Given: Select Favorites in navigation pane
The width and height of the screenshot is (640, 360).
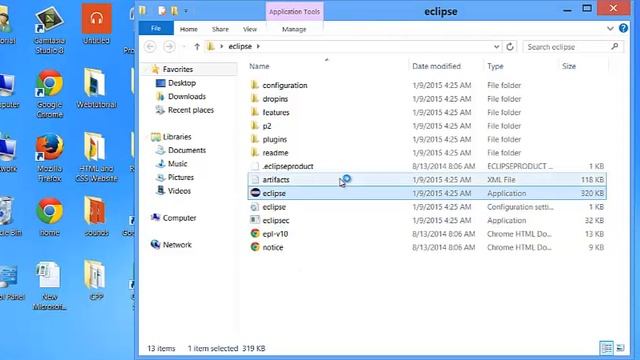Looking at the screenshot, I should tap(178, 69).
